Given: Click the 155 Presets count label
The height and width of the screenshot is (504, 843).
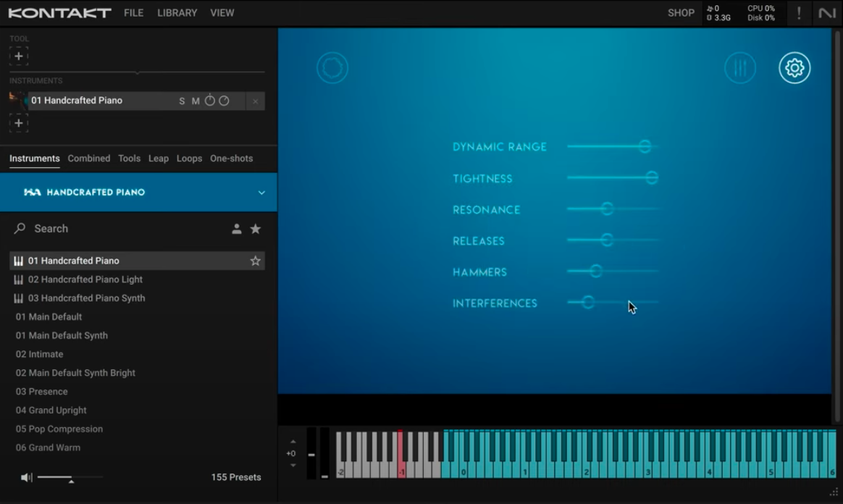Looking at the screenshot, I should coord(236,477).
